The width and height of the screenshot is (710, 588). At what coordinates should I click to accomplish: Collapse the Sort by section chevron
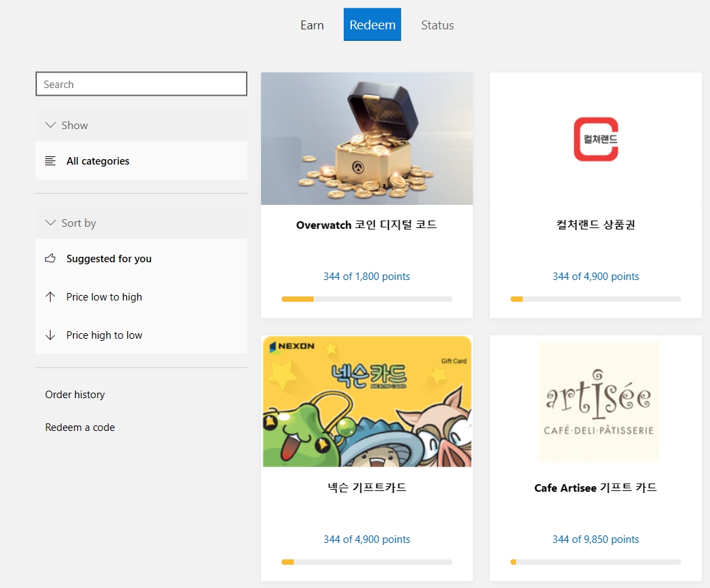[x=51, y=223]
